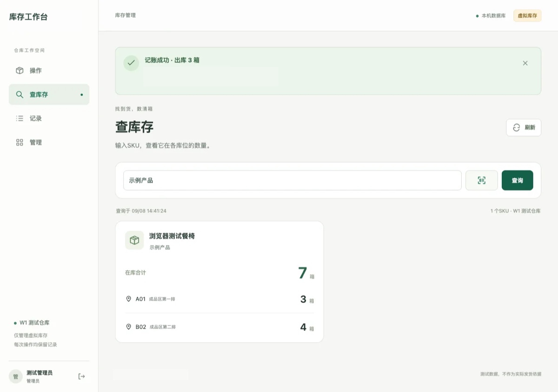Run the search with 查询
The image size is (558, 392).
click(x=518, y=180)
